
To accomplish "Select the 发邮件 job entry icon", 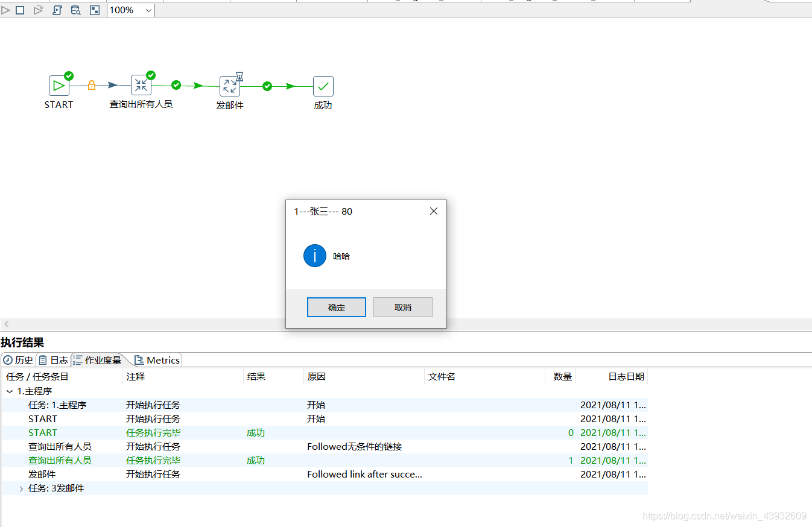I will 229,86.
